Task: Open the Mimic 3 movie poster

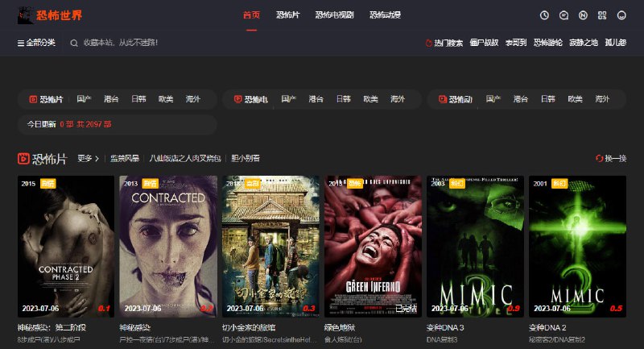Action: pos(475,246)
